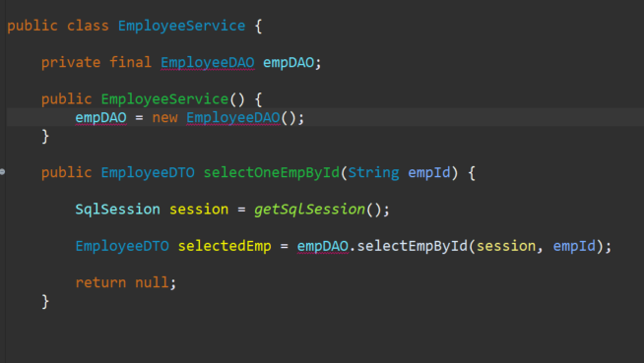Click EmployeeDTO return type in method signature

coord(148,173)
